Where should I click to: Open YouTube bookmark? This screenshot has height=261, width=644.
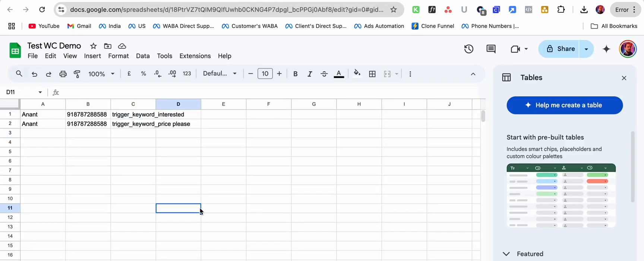[44, 26]
